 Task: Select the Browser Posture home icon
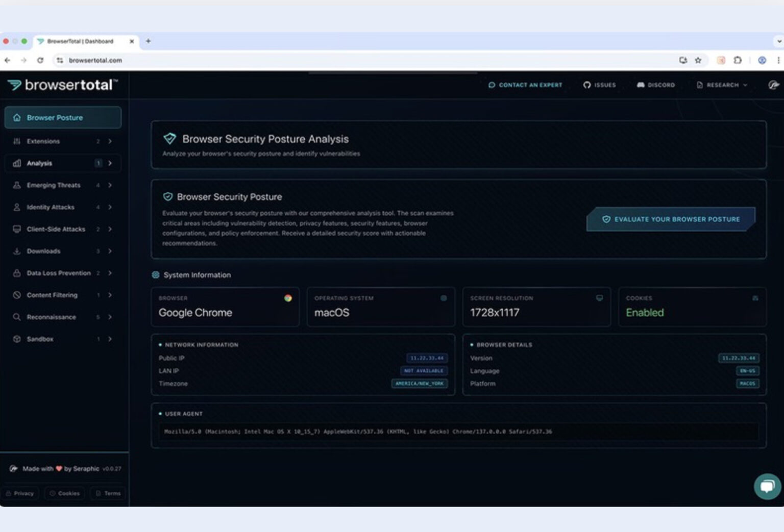pyautogui.click(x=17, y=117)
